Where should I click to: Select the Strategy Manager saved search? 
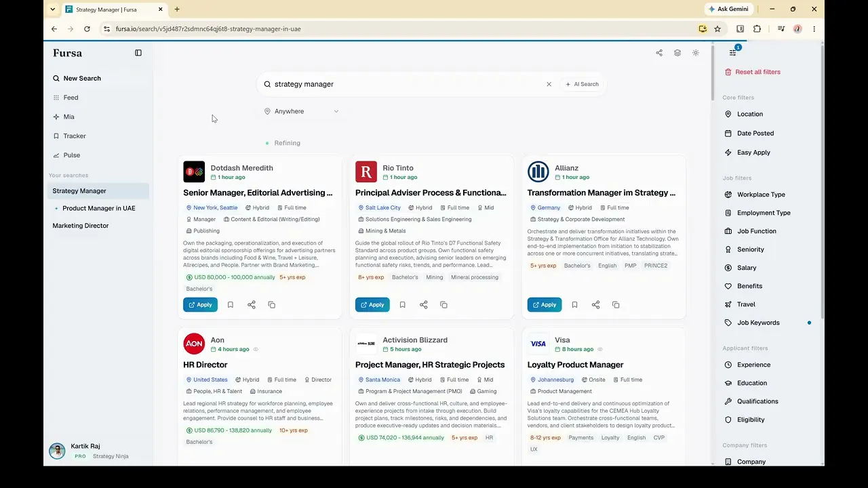pos(99,191)
